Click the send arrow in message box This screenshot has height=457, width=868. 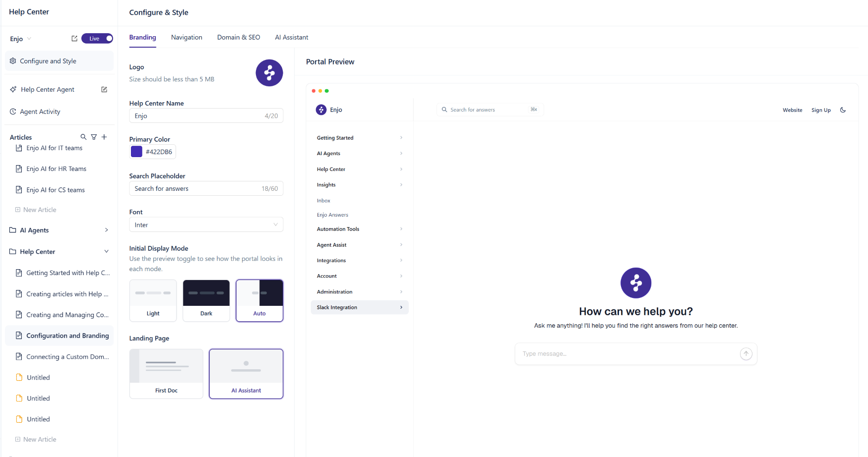click(746, 353)
